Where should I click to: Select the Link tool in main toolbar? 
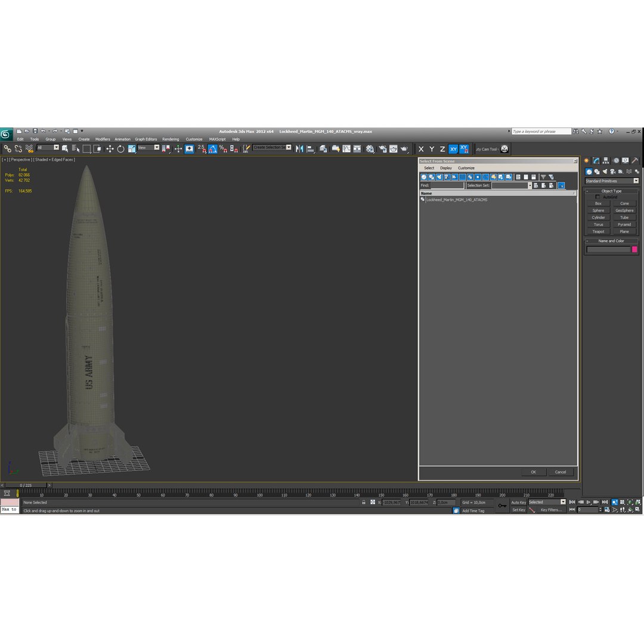7,148
